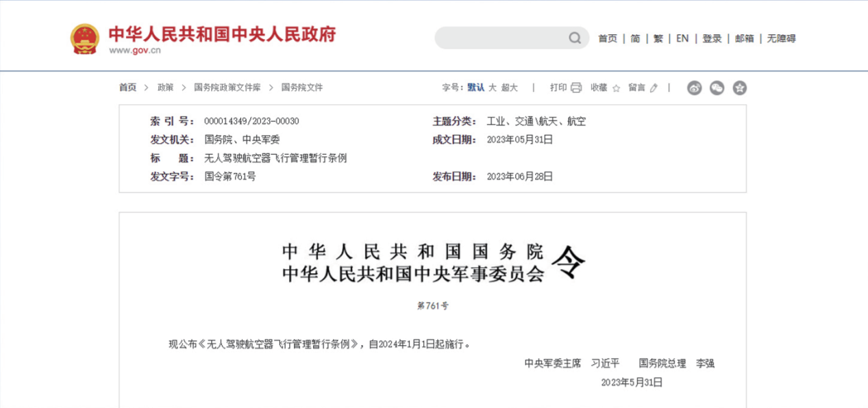
Task: Share the page via WeChat icon
Action: coord(717,88)
